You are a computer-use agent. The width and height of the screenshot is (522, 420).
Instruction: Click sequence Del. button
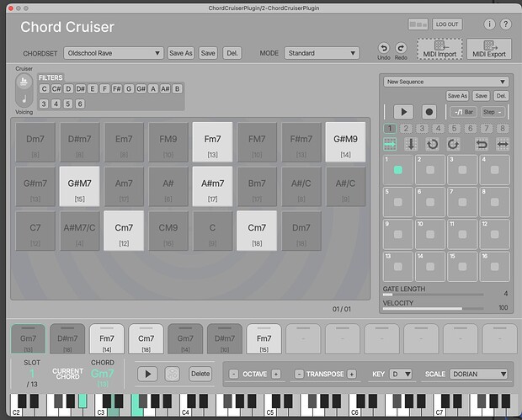coord(501,96)
